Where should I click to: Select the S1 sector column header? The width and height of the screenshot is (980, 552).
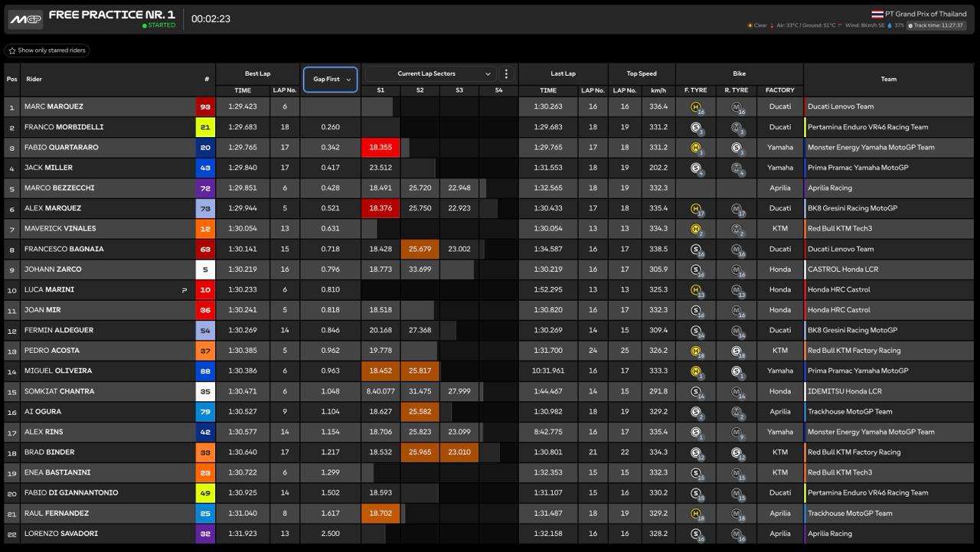click(381, 90)
